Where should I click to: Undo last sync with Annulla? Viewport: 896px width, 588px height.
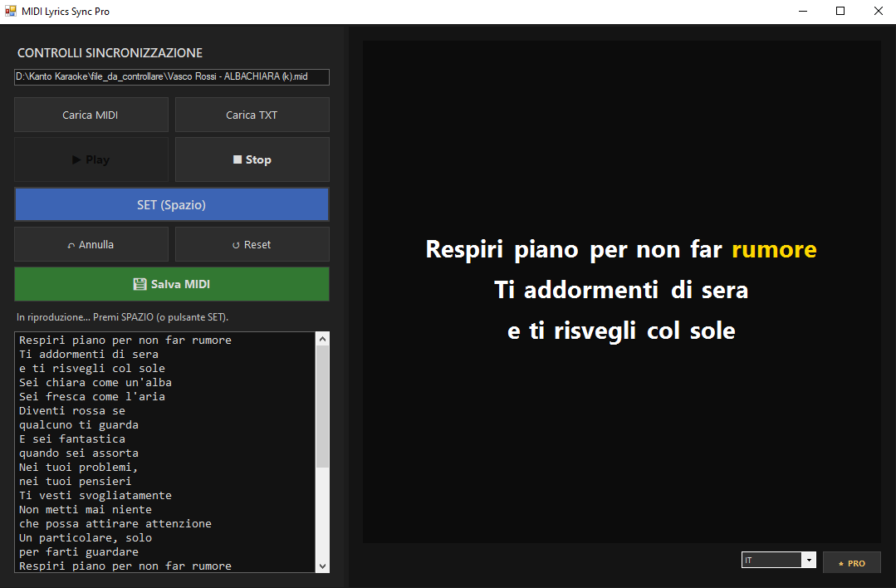coord(91,244)
